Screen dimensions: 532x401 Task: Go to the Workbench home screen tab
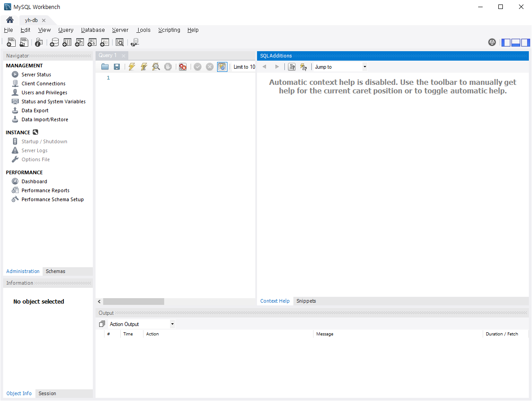click(x=10, y=20)
